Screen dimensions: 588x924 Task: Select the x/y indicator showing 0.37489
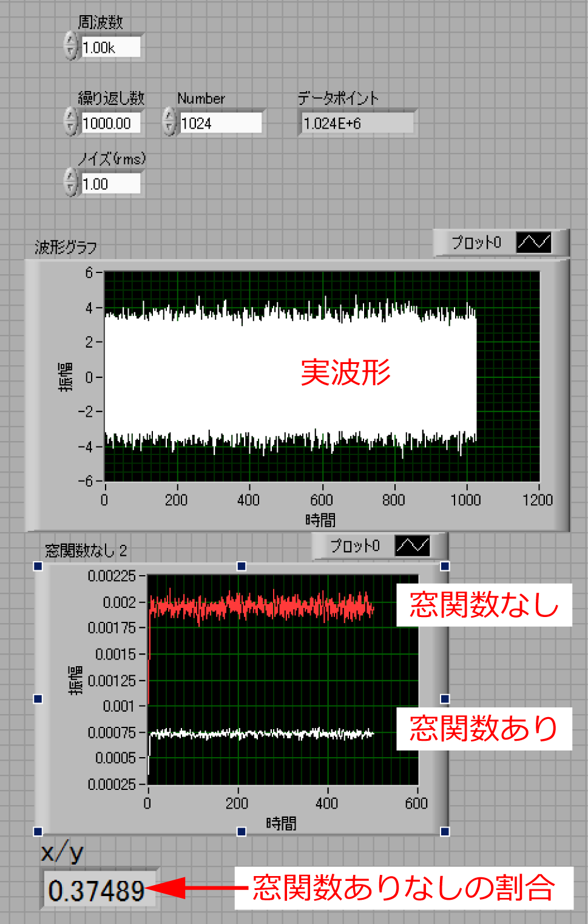tap(97, 891)
